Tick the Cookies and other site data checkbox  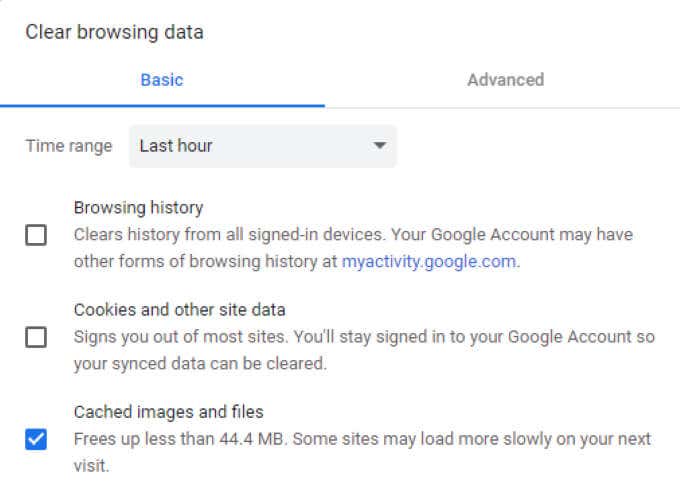point(36,337)
